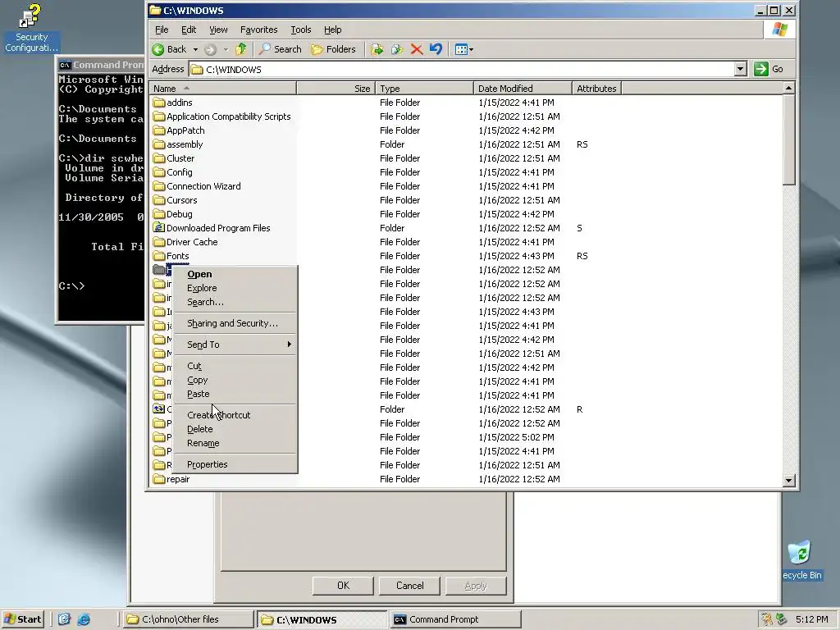Open the Help menu
This screenshot has width=840, height=630.
pyautogui.click(x=333, y=30)
